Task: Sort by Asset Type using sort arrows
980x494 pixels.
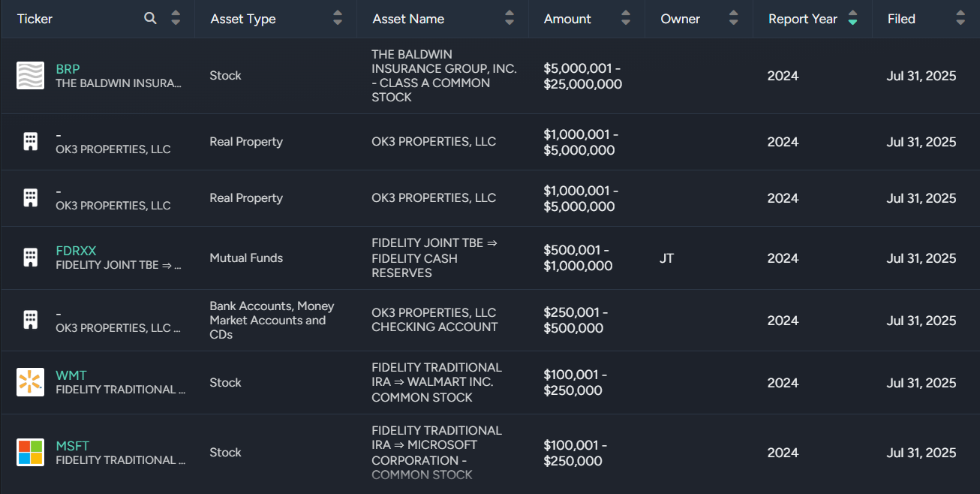Action: 338,19
